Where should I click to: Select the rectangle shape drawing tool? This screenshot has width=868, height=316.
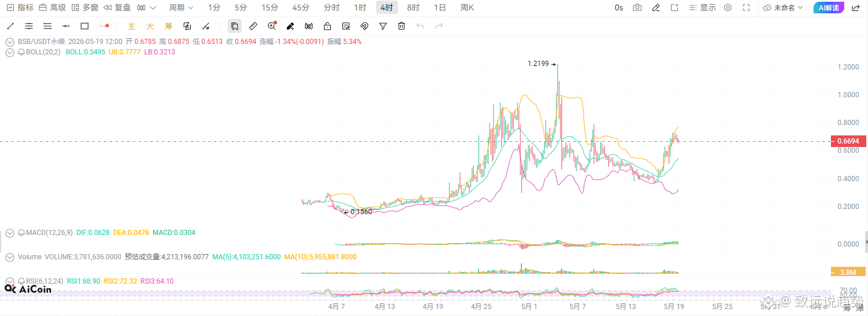(x=85, y=26)
